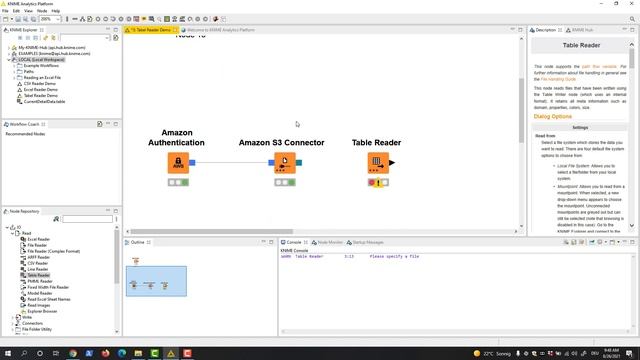Select CSV Reader in Node Repository

click(x=38, y=263)
